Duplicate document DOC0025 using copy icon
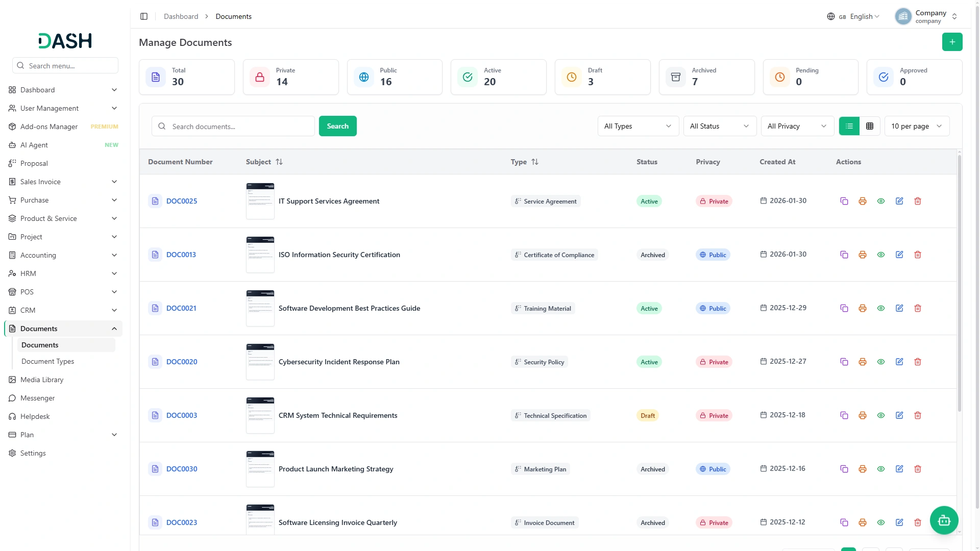Viewport: 980px width, 551px height. pyautogui.click(x=844, y=201)
